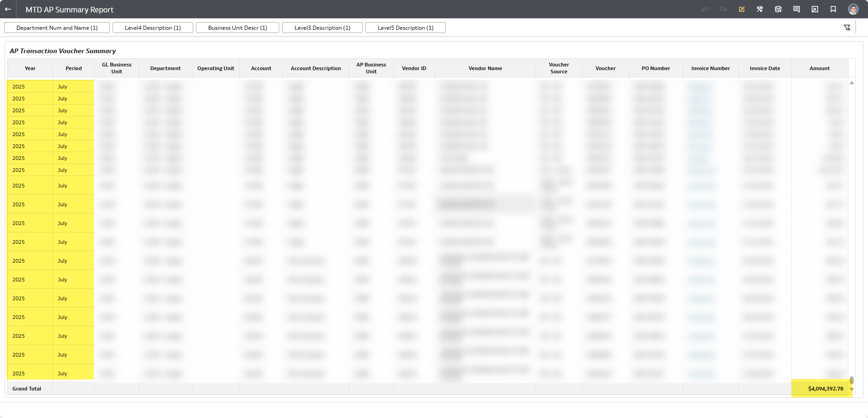
Task: Open Level5 Description filter
Action: (406, 27)
